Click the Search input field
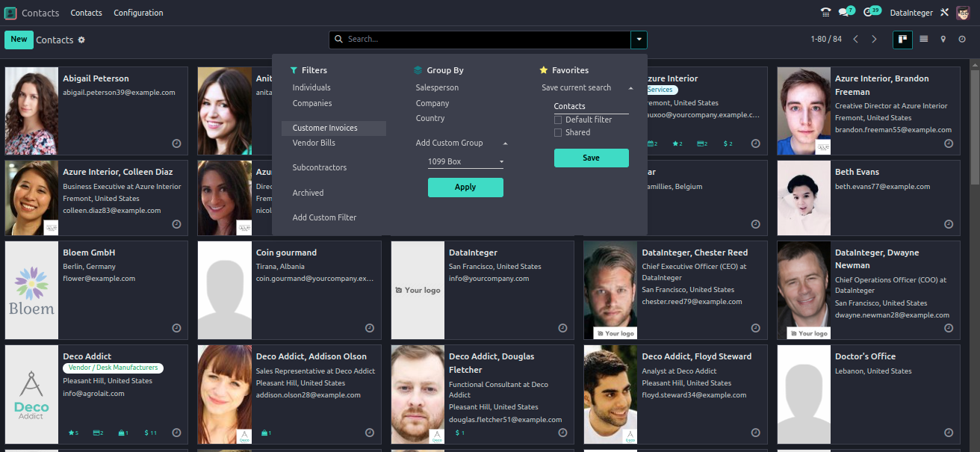Screen dimensions: 980x452 pyautogui.click(x=486, y=40)
